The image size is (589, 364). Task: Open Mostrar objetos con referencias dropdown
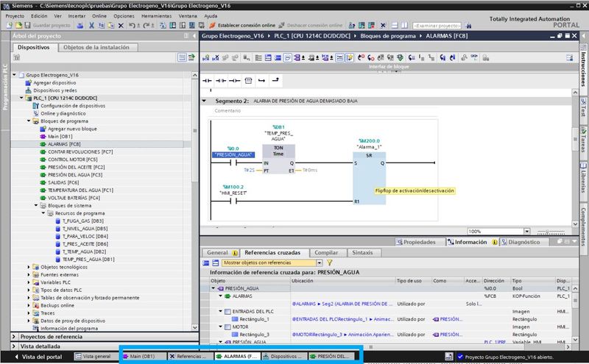[x=319, y=263]
